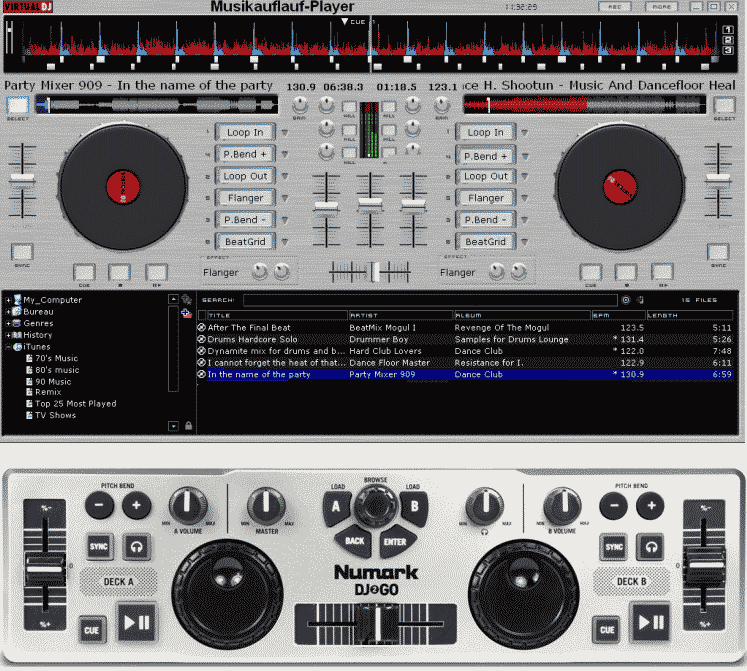This screenshot has width=747, height=671.
Task: Tap the CUE button on Numark Deck B
Action: coord(606,630)
